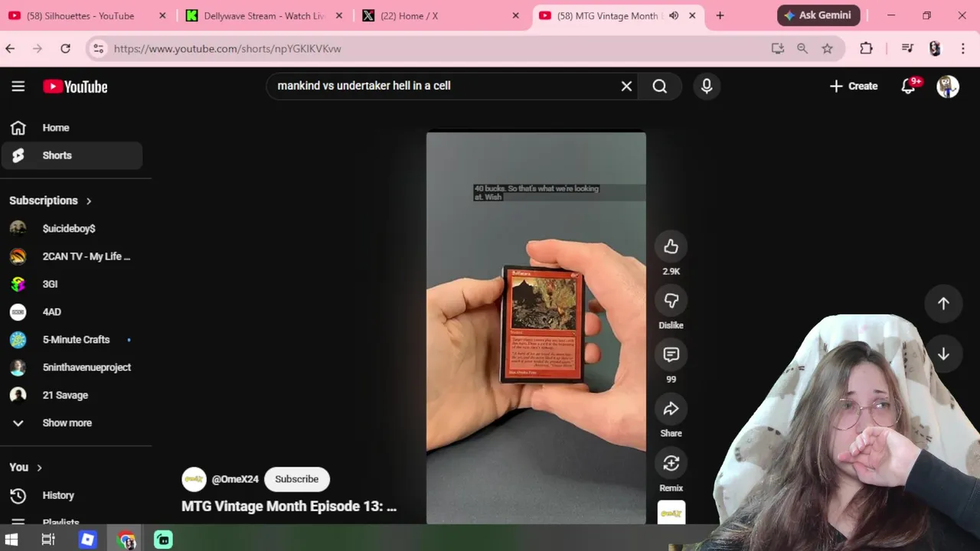Viewport: 980px width, 551px height.
Task: Click the search magnifier button
Action: [660, 86]
